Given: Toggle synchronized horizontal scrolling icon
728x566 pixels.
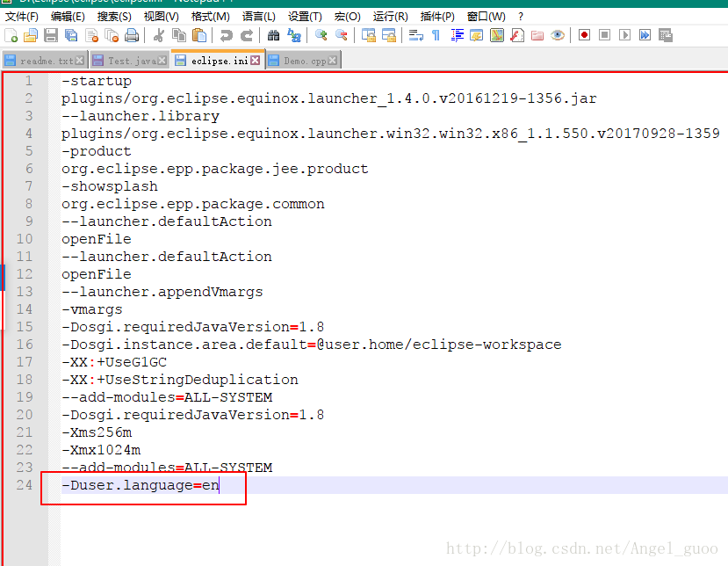Looking at the screenshot, I should [x=389, y=35].
